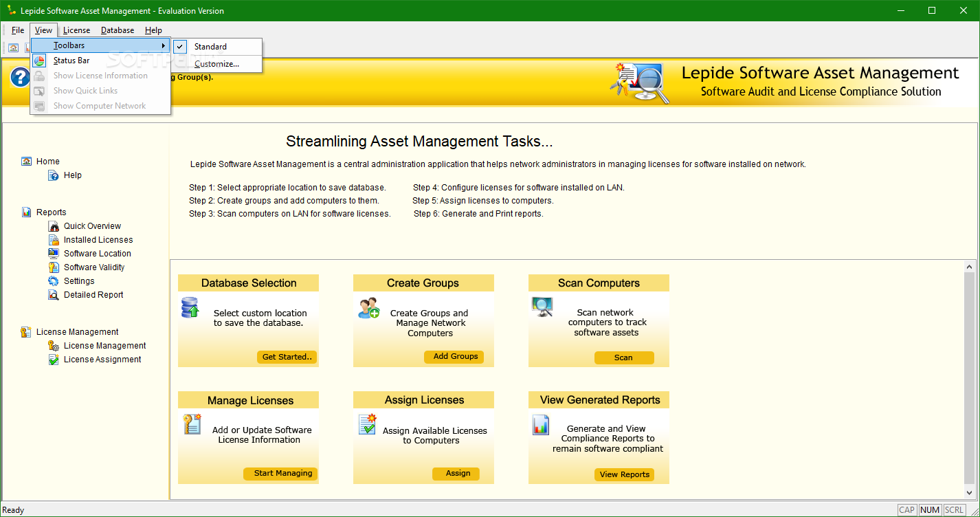Click the Scan button
The height and width of the screenshot is (517, 980).
click(x=624, y=357)
